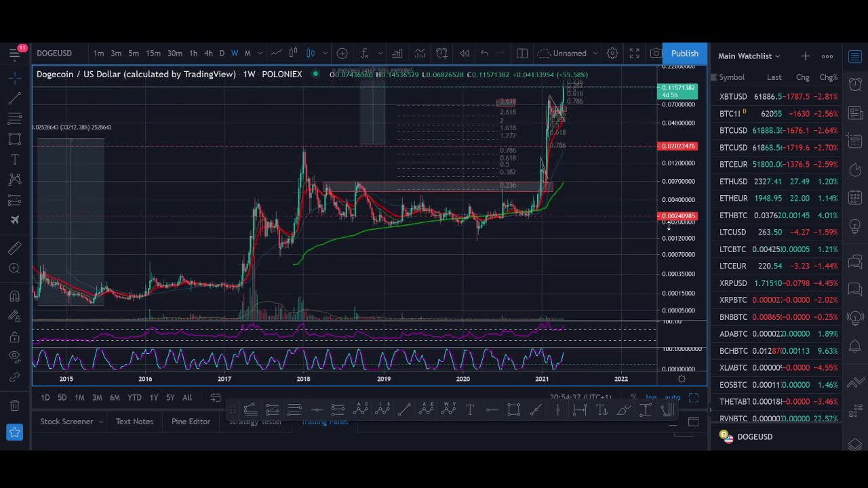Open the patterns drawing tools
868x488 pixels.
[x=14, y=180]
